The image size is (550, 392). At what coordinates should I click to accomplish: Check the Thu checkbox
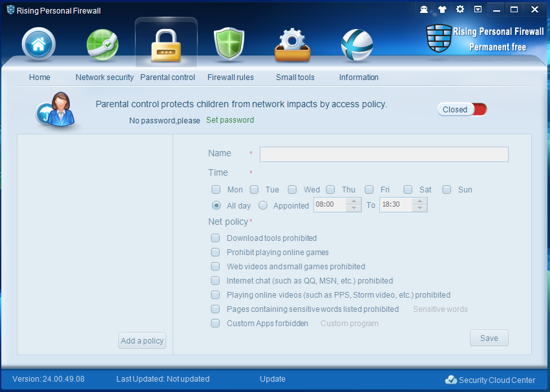pyautogui.click(x=330, y=190)
